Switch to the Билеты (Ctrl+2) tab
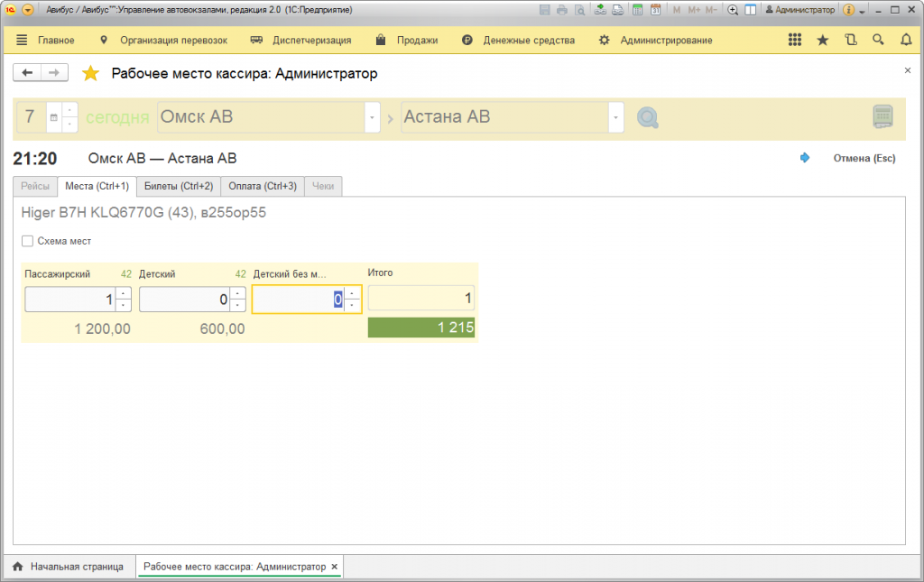This screenshot has height=582, width=924. click(178, 187)
